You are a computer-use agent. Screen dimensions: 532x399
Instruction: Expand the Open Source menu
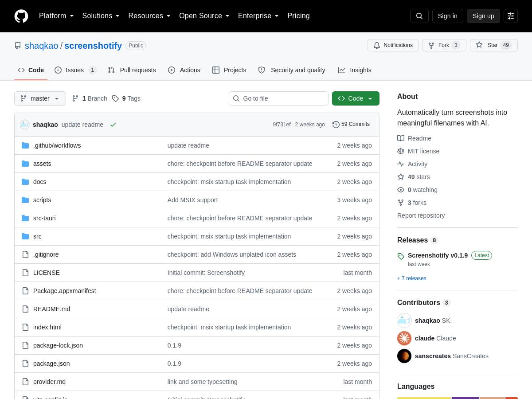[204, 16]
